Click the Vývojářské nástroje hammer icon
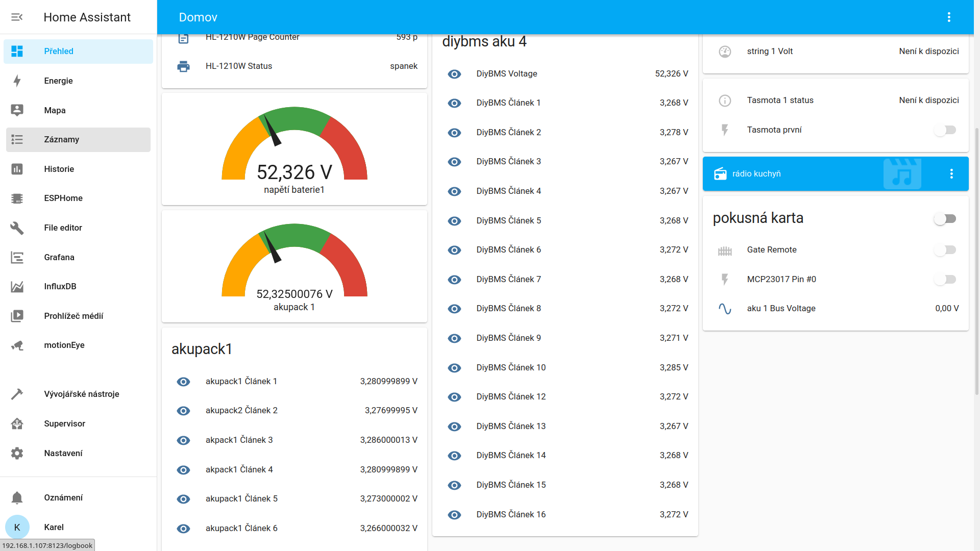980x551 pixels. [x=17, y=394]
